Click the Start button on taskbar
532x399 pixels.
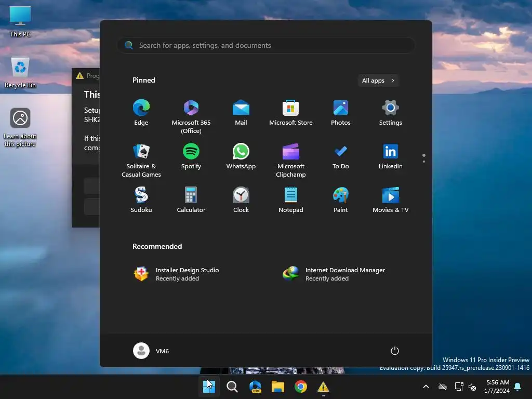[x=209, y=387]
